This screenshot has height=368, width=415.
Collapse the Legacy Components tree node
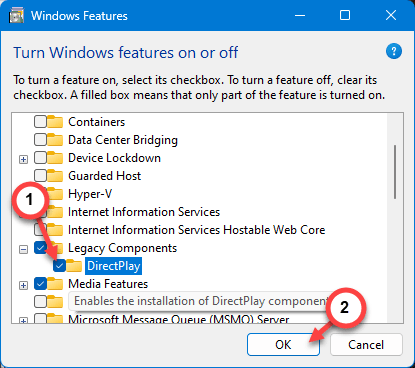(23, 249)
